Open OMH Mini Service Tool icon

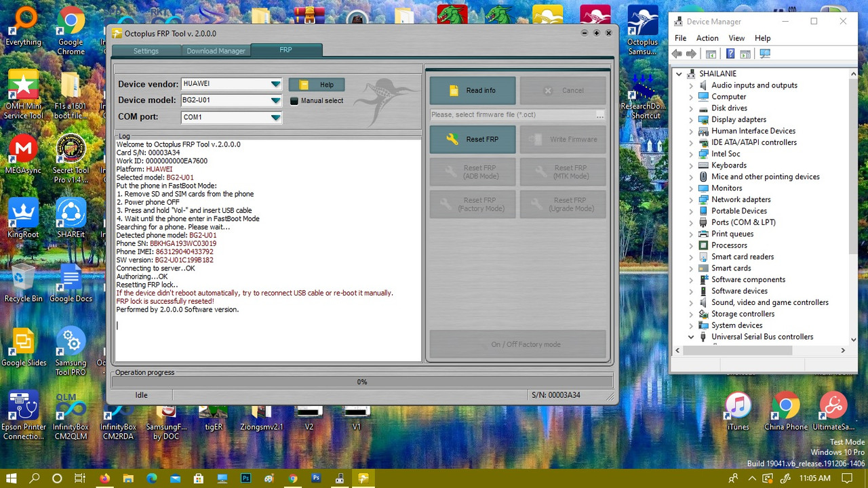24,95
